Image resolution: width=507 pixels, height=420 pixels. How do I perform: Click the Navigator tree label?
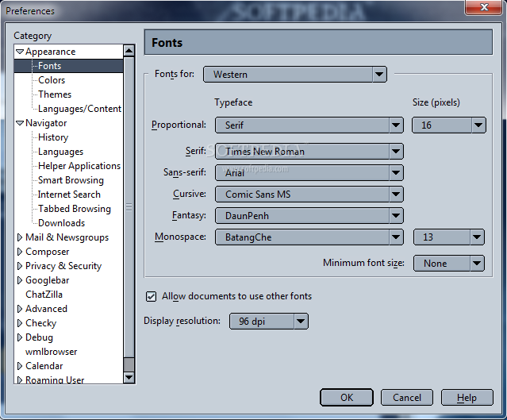coord(46,123)
